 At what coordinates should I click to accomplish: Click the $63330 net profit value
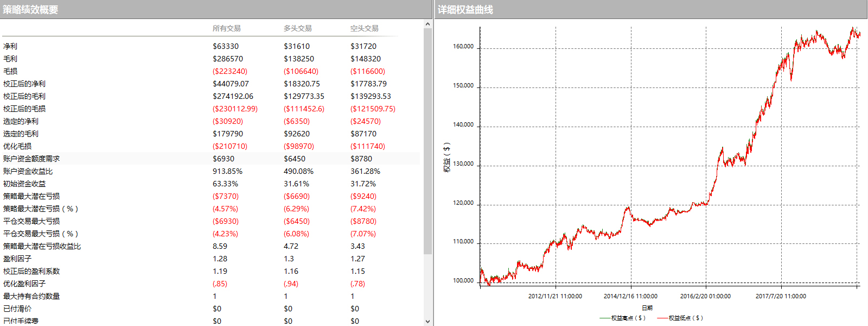tap(226, 46)
